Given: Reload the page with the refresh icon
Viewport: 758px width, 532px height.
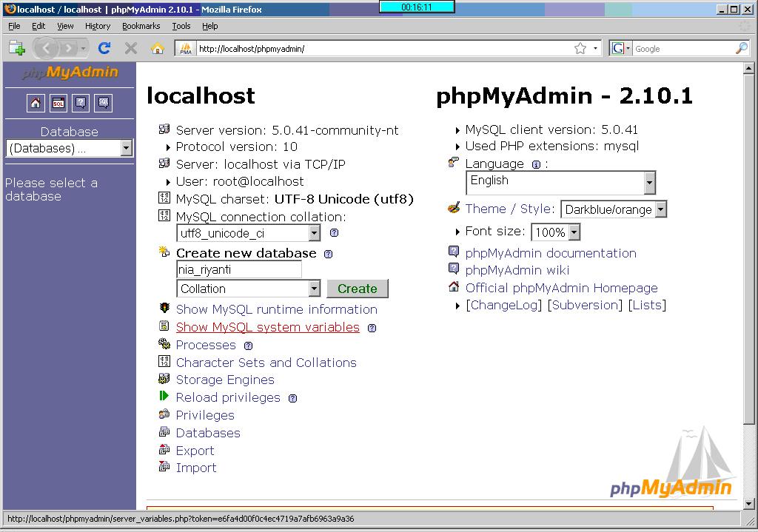Looking at the screenshot, I should (x=104, y=48).
